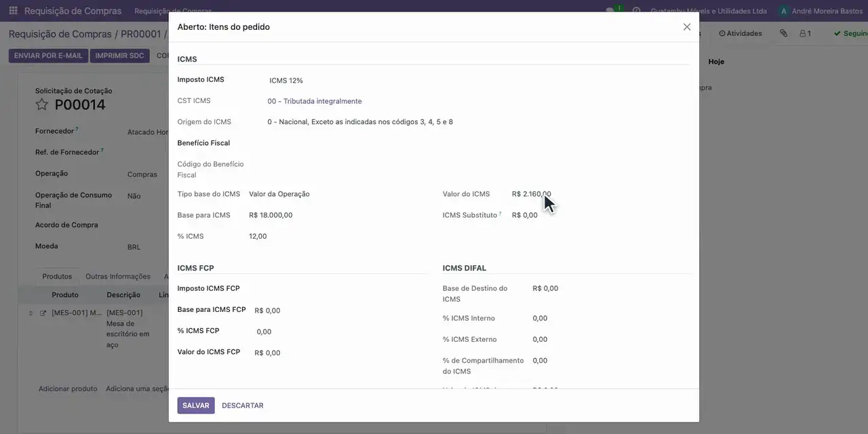Screen dimensions: 868x434
Task: Click the CST ICMS value Tributada integralmente
Action: 315,101
